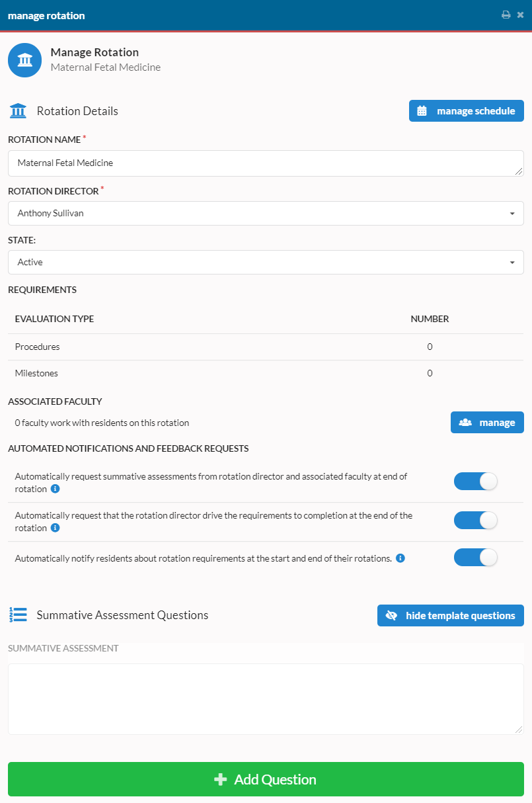Toggle automatic summative assessment requests switch
The image size is (532, 803).
475,482
